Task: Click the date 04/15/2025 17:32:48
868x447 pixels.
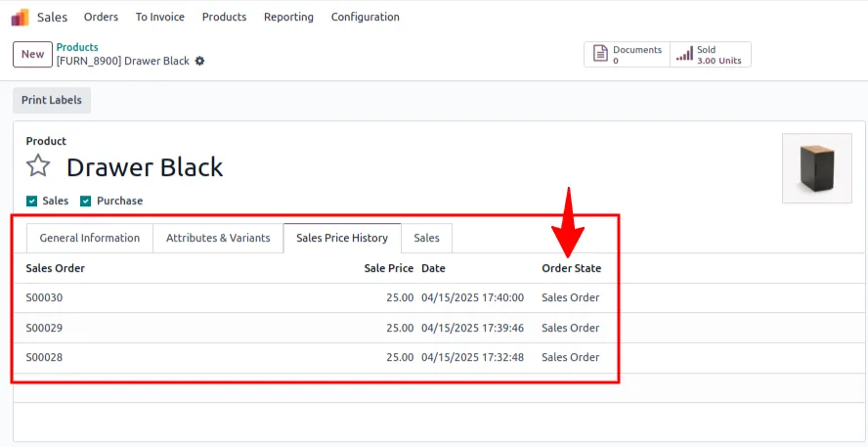Action: [473, 358]
